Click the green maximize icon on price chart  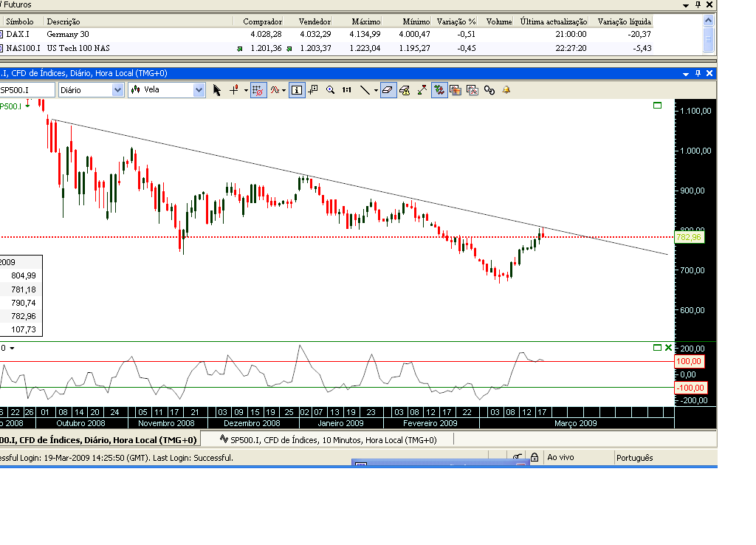657,106
